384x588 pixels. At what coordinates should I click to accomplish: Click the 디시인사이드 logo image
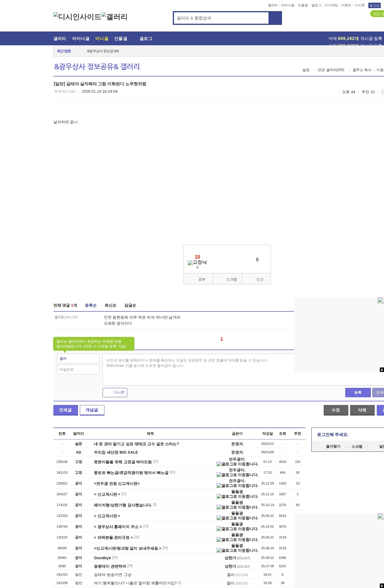pos(77,17)
